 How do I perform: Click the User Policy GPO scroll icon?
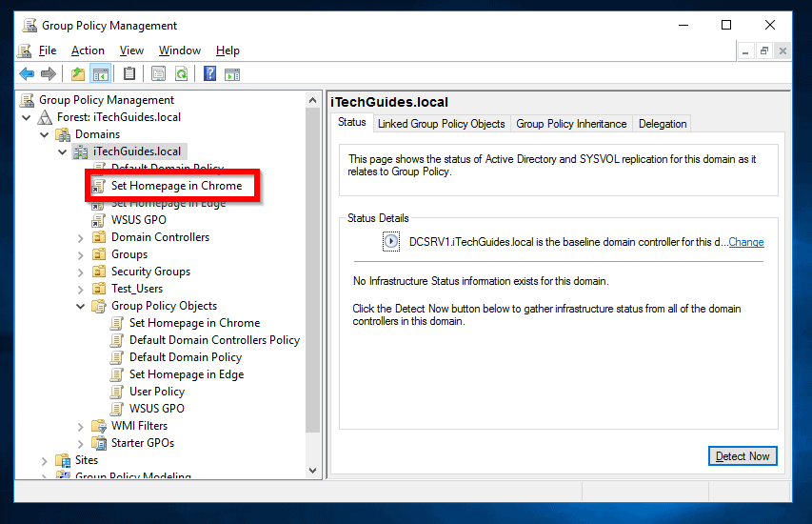click(x=117, y=392)
